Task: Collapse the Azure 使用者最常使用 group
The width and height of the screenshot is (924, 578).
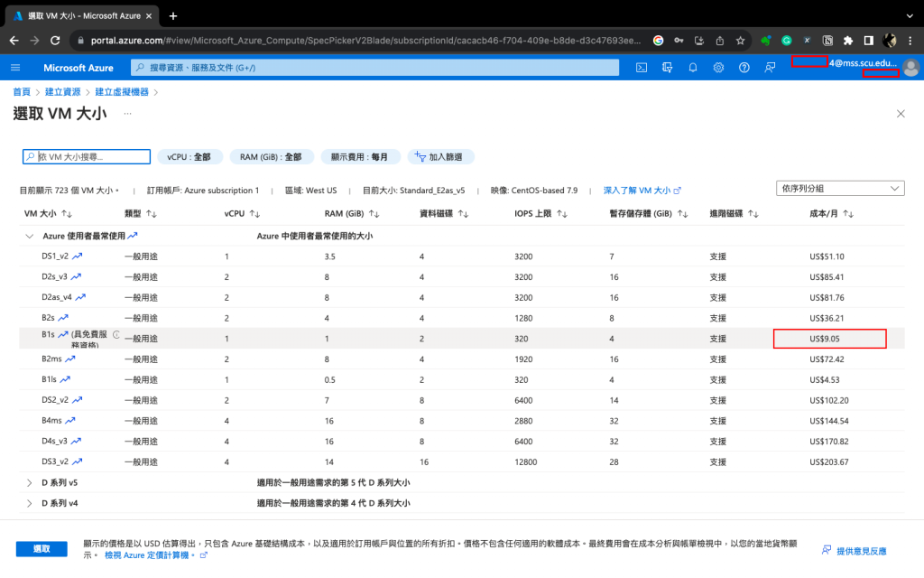Action: tap(29, 236)
